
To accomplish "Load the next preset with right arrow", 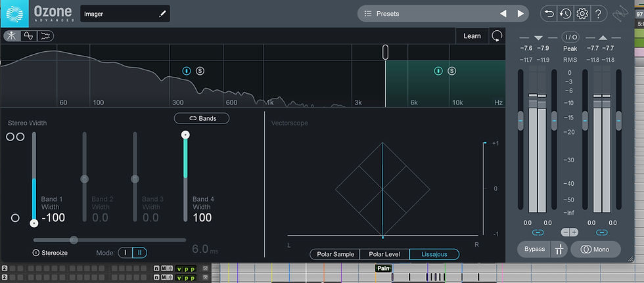I will pos(520,14).
